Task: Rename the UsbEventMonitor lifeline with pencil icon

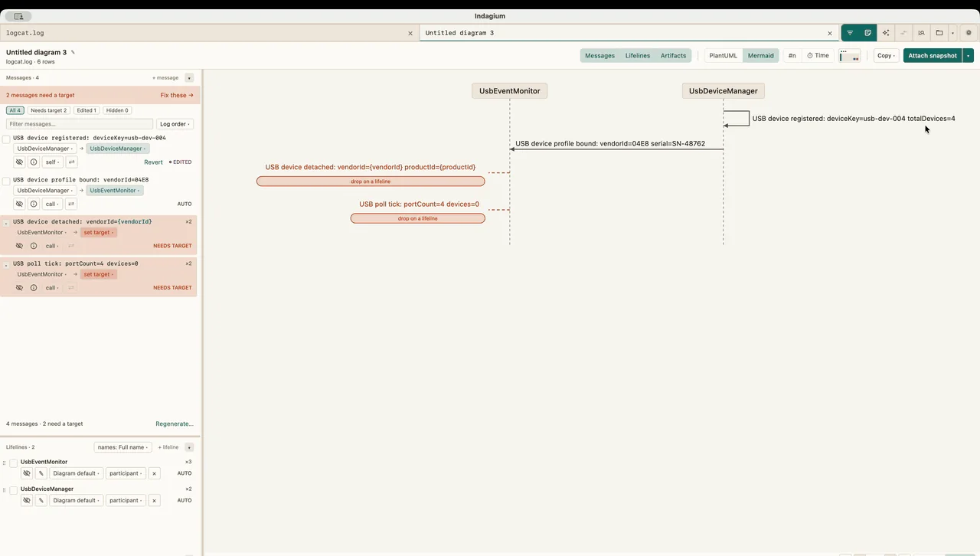Action: pos(41,473)
